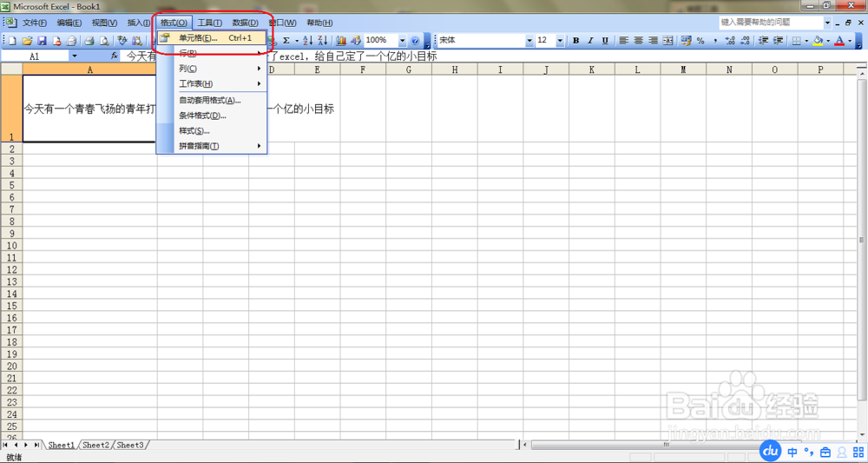Switch to the Sheet2 tab
868x463 pixels.
point(96,446)
